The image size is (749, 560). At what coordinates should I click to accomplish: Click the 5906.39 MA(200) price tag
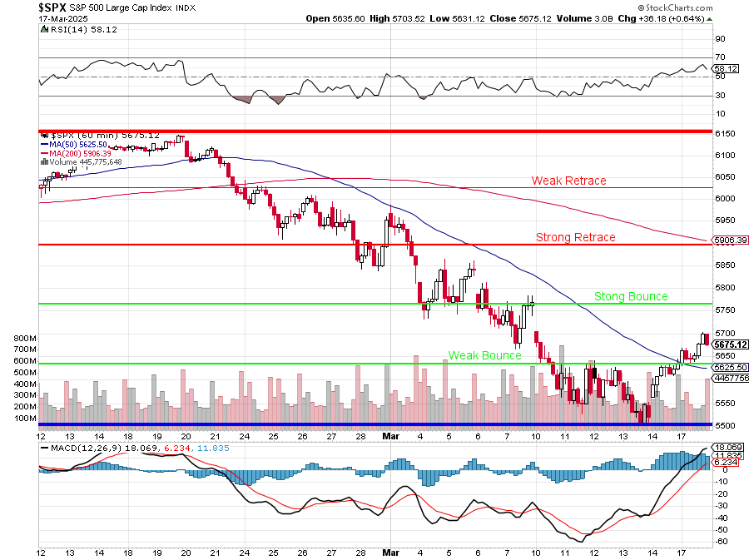click(730, 240)
